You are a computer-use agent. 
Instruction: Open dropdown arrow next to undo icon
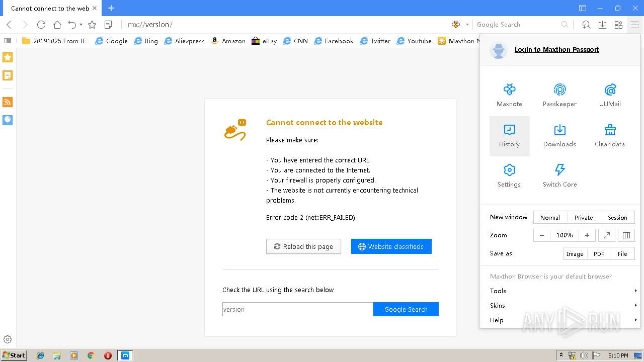tap(81, 25)
